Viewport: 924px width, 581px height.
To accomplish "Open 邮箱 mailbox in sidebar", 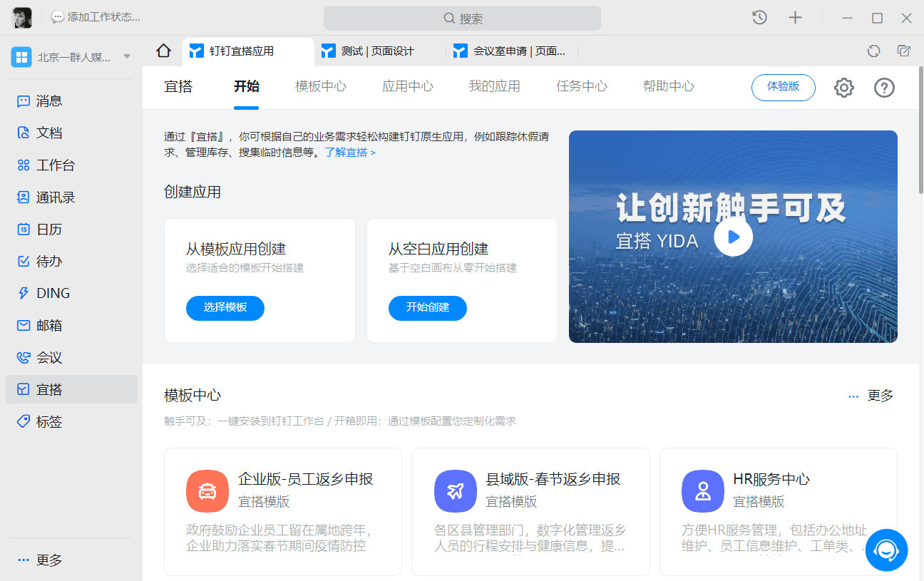I will (71, 325).
